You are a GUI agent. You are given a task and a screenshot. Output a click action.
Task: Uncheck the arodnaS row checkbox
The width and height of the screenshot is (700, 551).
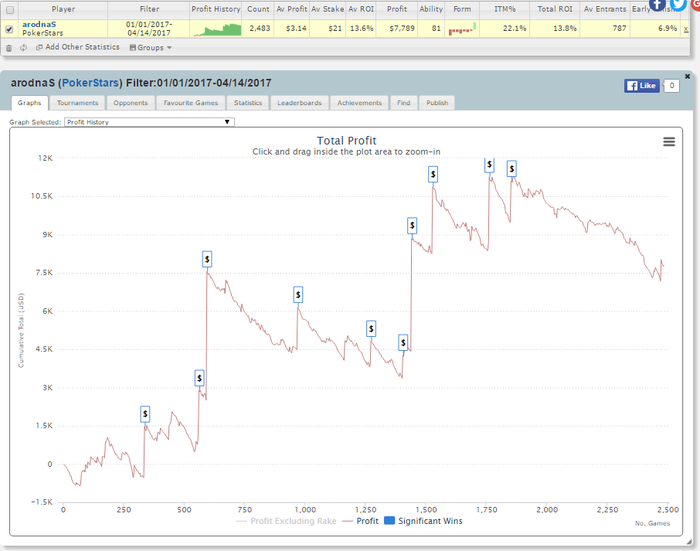[9, 29]
